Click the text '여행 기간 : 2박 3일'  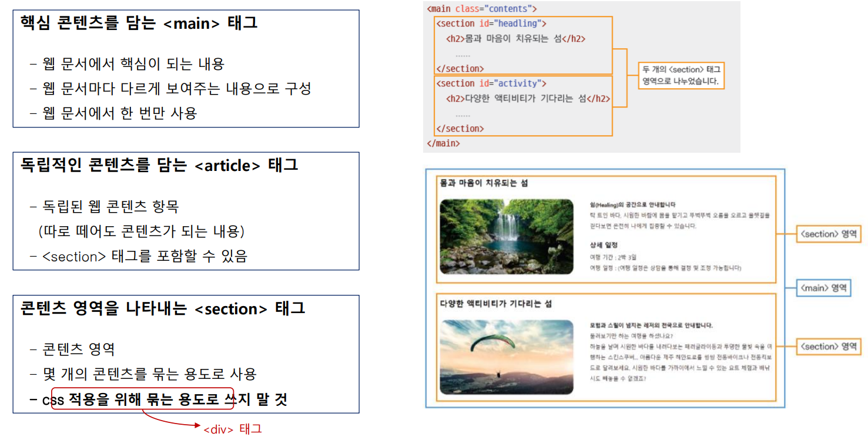point(614,257)
